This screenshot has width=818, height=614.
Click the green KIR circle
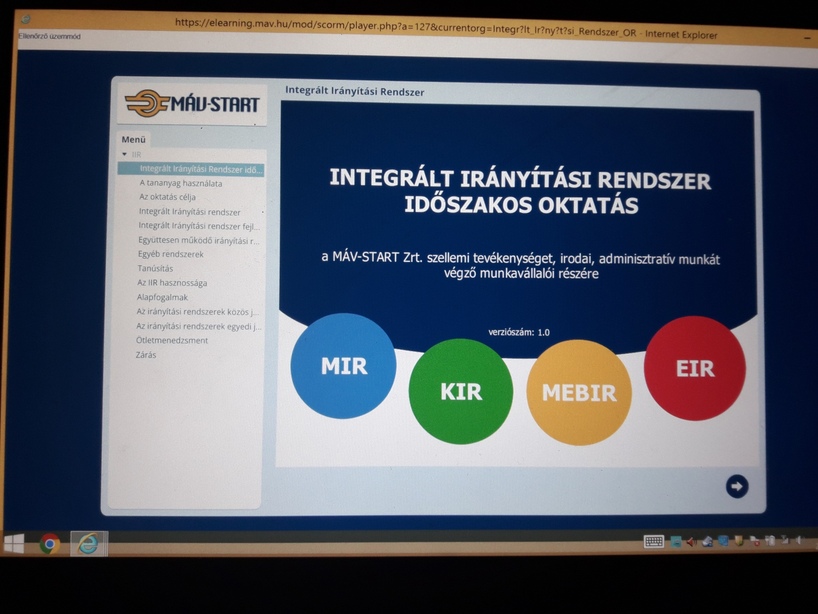(x=461, y=391)
